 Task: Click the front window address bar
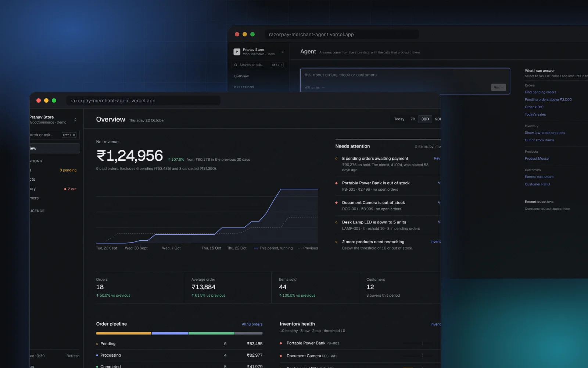click(143, 100)
